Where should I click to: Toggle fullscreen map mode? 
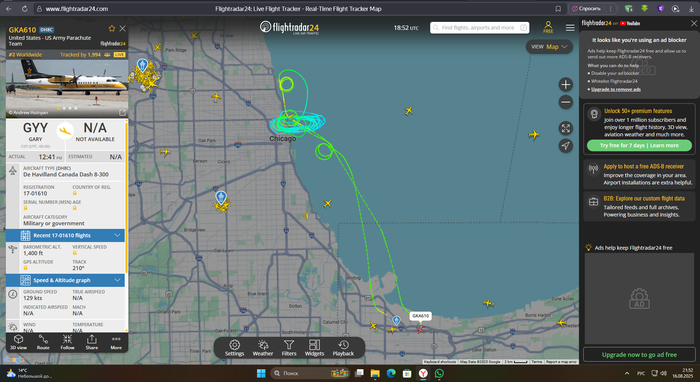(566, 129)
